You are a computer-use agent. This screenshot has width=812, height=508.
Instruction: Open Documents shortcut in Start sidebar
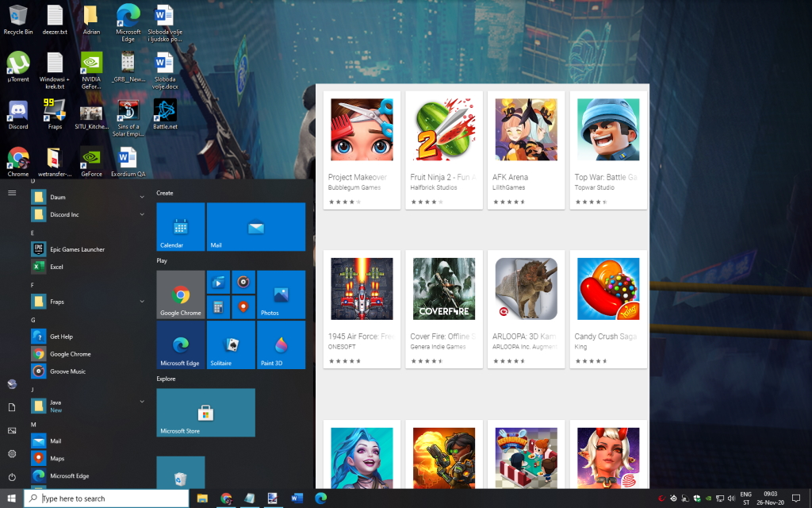(12, 407)
